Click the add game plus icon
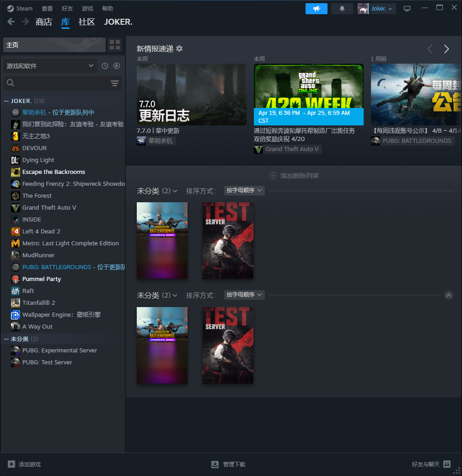Image resolution: width=462 pixels, height=476 pixels. point(11,464)
